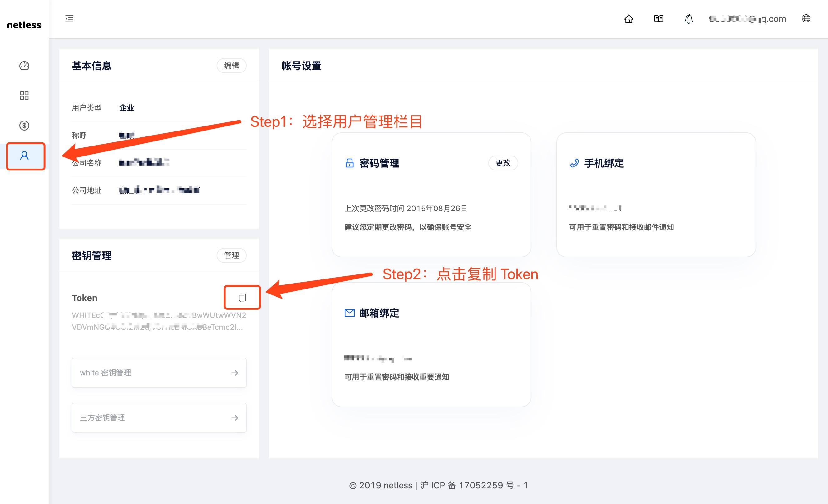Screen dimensions: 828x504
Task: Open the language globe icon
Action: click(x=806, y=18)
